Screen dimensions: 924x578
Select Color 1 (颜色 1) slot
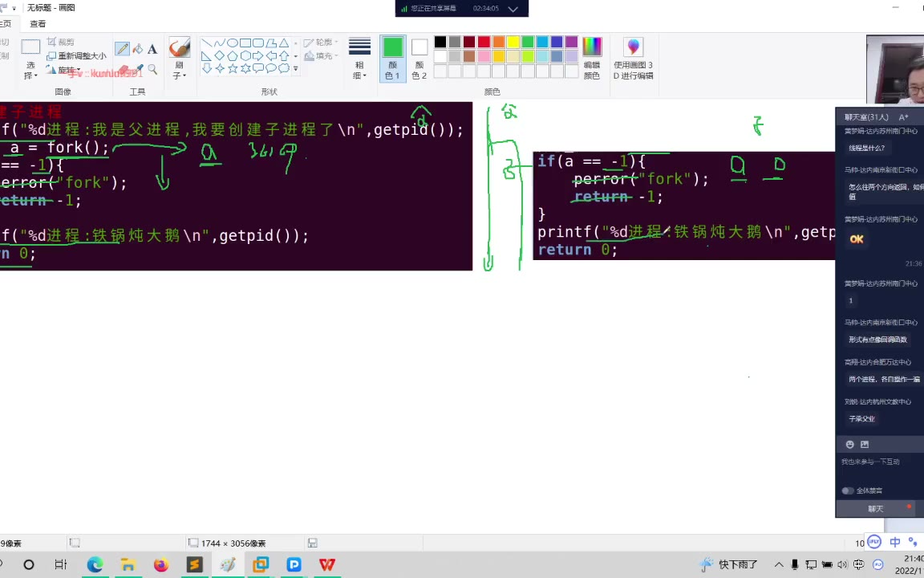392,59
